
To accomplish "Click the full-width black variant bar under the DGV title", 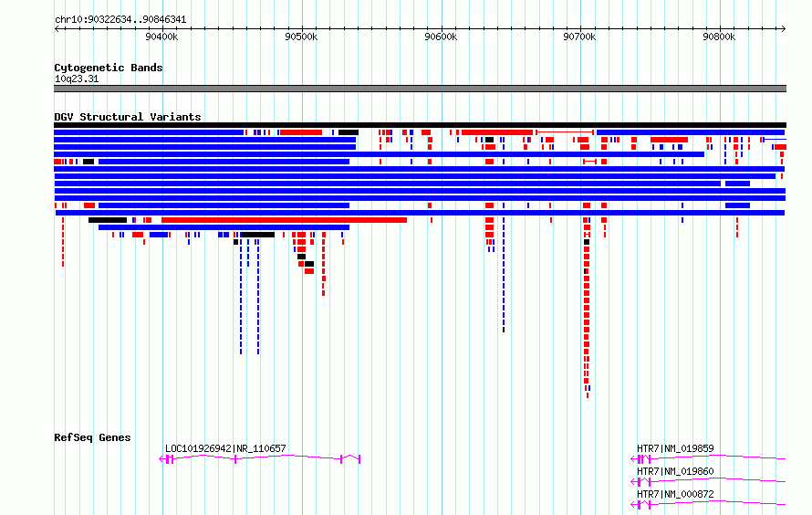I will coord(420,125).
